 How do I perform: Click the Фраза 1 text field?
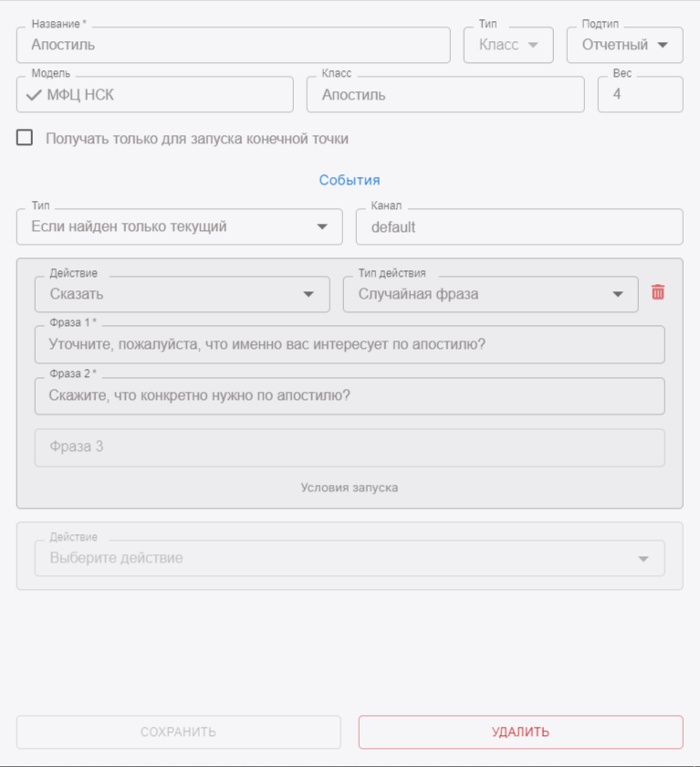click(x=349, y=345)
